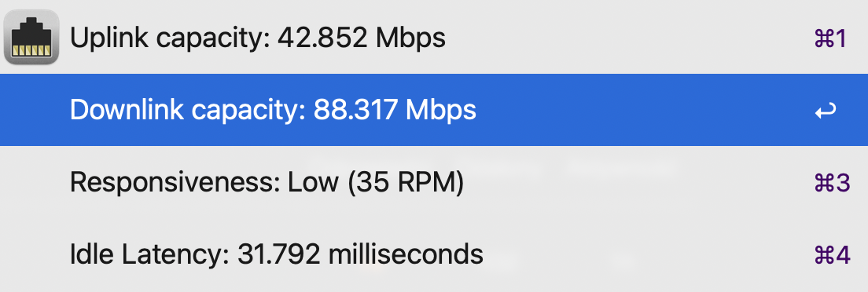Click the Ethernet port icon
868x292 pixels.
pyautogui.click(x=31, y=38)
